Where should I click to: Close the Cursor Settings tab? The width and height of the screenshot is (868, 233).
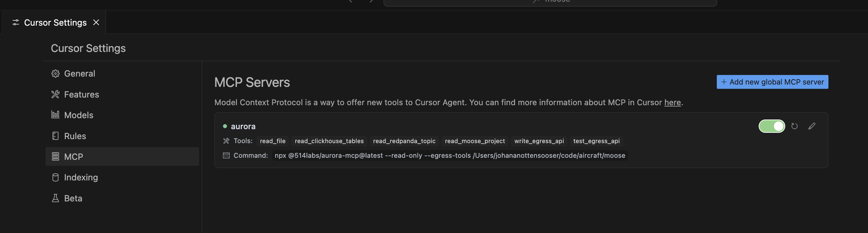click(x=96, y=22)
